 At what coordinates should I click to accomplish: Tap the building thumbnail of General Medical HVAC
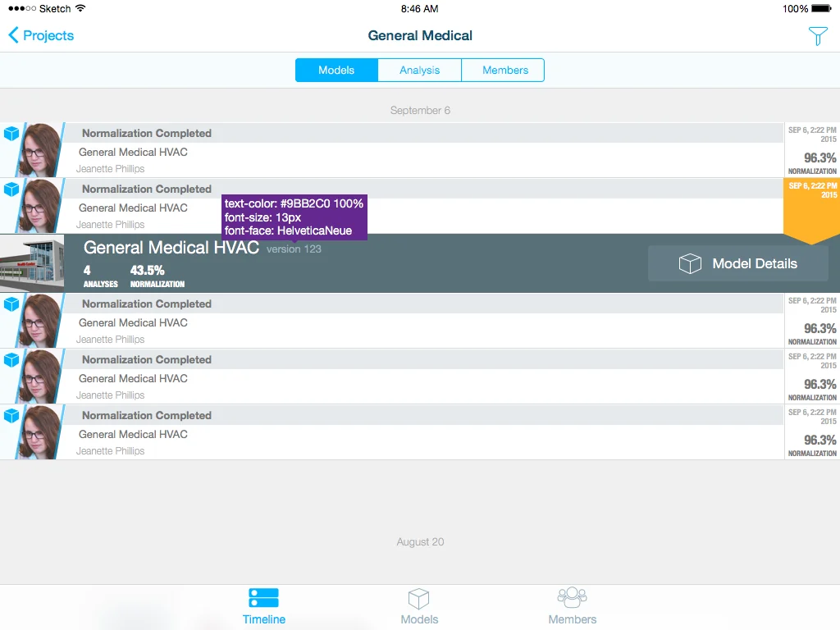click(32, 263)
